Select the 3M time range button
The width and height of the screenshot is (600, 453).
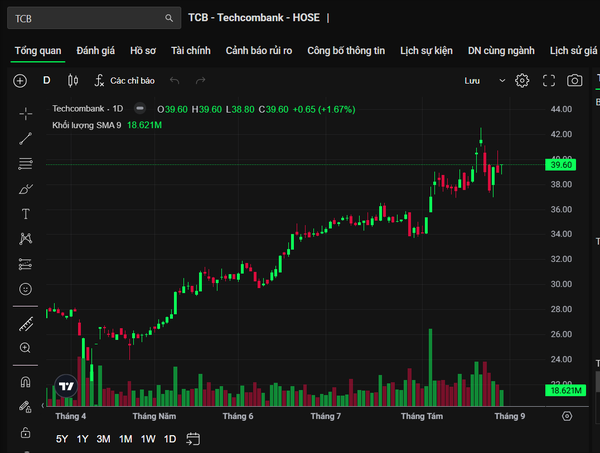[103, 439]
